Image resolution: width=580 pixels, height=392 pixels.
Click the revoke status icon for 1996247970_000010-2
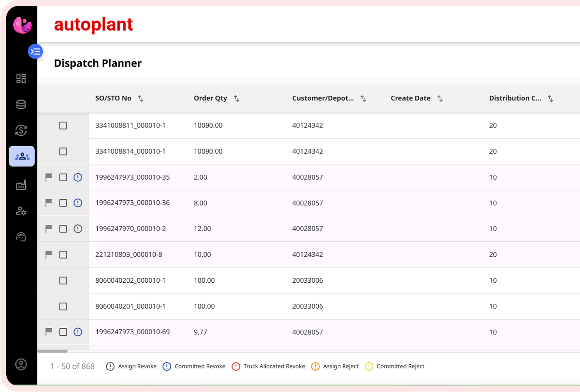(78, 229)
